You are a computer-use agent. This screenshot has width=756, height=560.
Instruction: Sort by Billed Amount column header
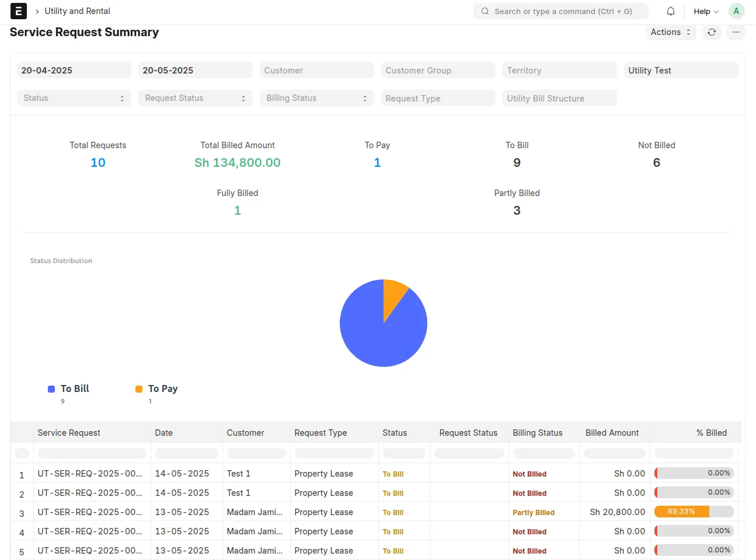[x=612, y=433]
